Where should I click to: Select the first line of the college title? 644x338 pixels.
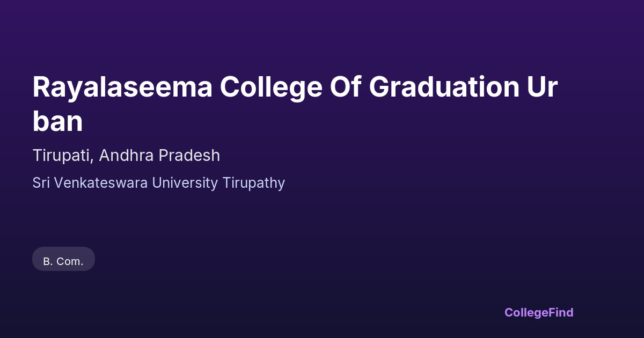(295, 87)
